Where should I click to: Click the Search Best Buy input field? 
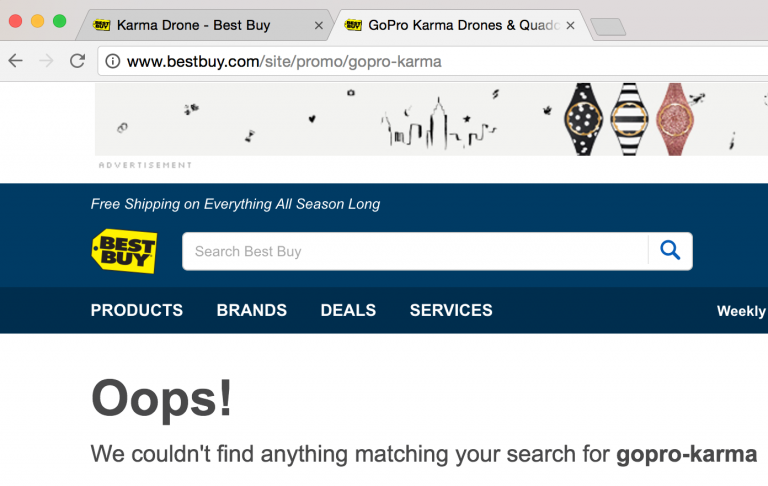click(x=415, y=251)
